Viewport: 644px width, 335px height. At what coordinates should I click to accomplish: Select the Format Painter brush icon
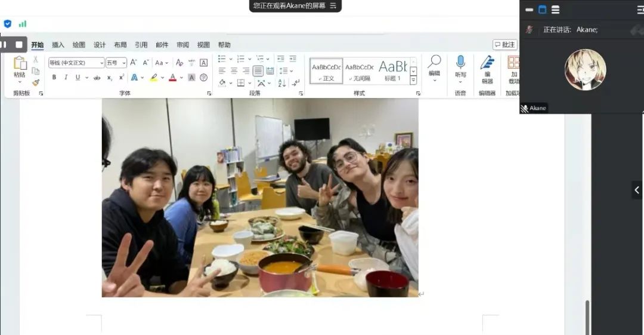[x=36, y=83]
